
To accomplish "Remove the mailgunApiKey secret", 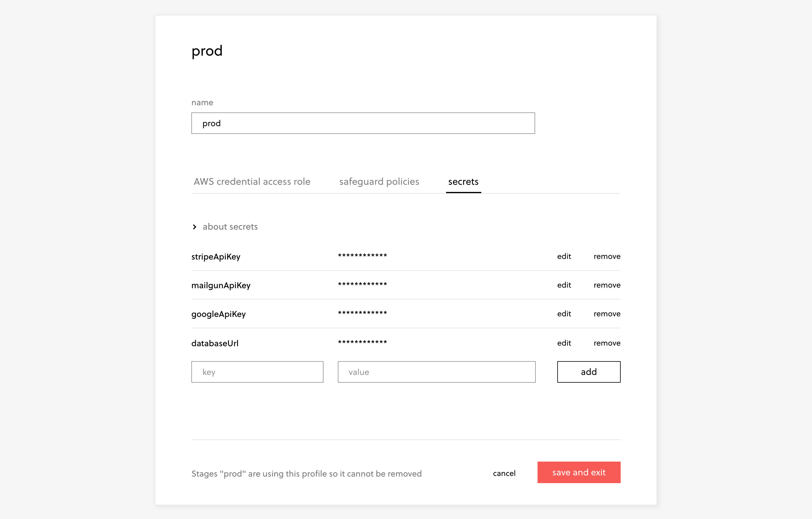I will click(x=607, y=285).
